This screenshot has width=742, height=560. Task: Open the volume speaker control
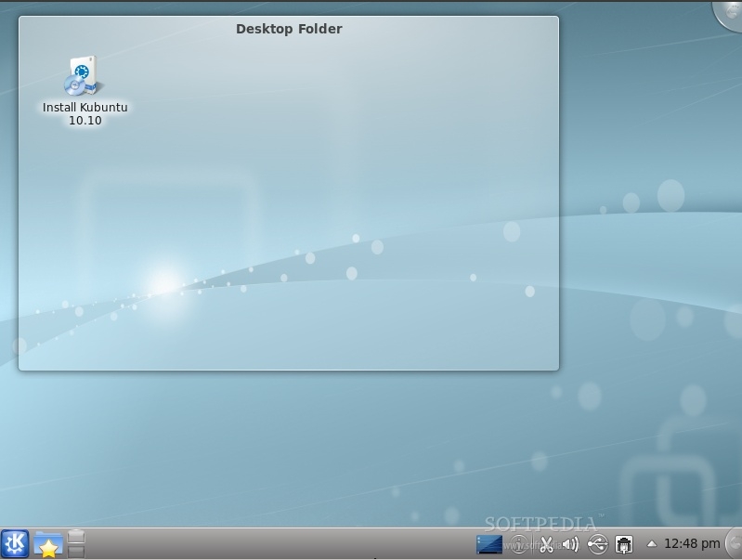coord(571,544)
